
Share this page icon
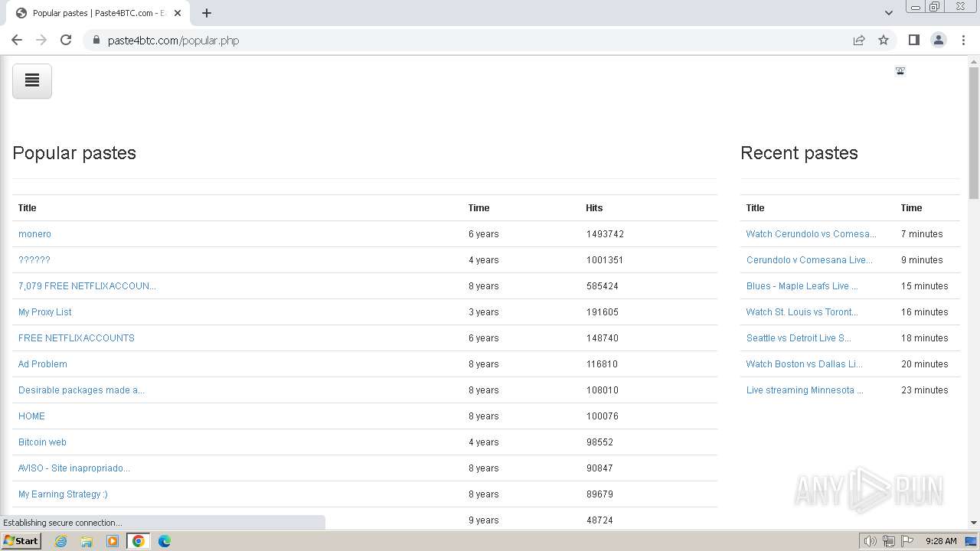(x=859, y=40)
